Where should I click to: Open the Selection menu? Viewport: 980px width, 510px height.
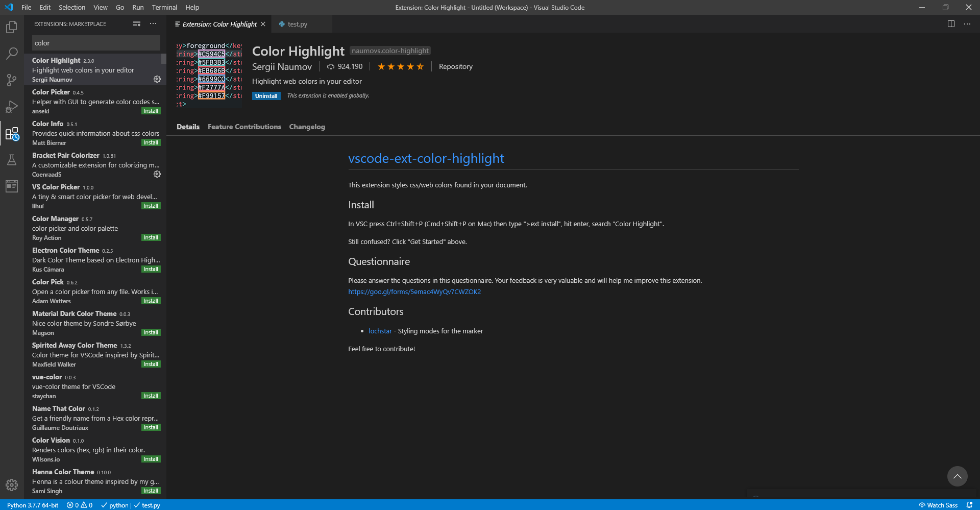point(72,7)
